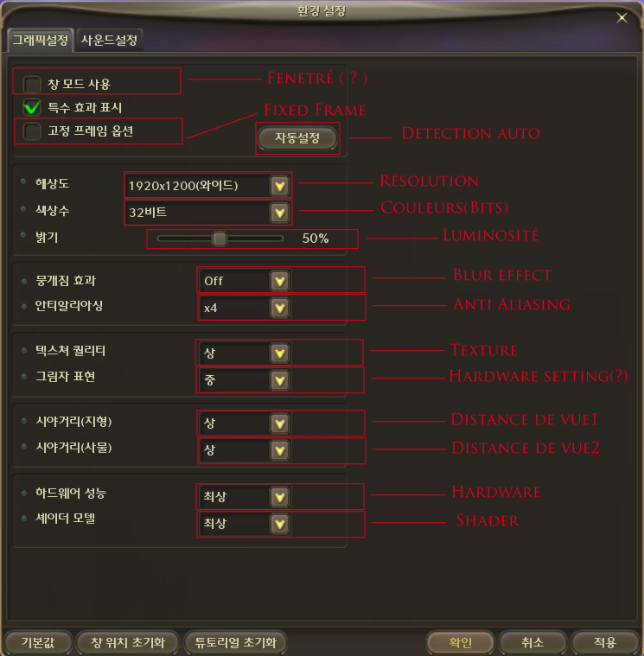Click the 자동설정 button
The image size is (644, 656).
click(x=297, y=137)
